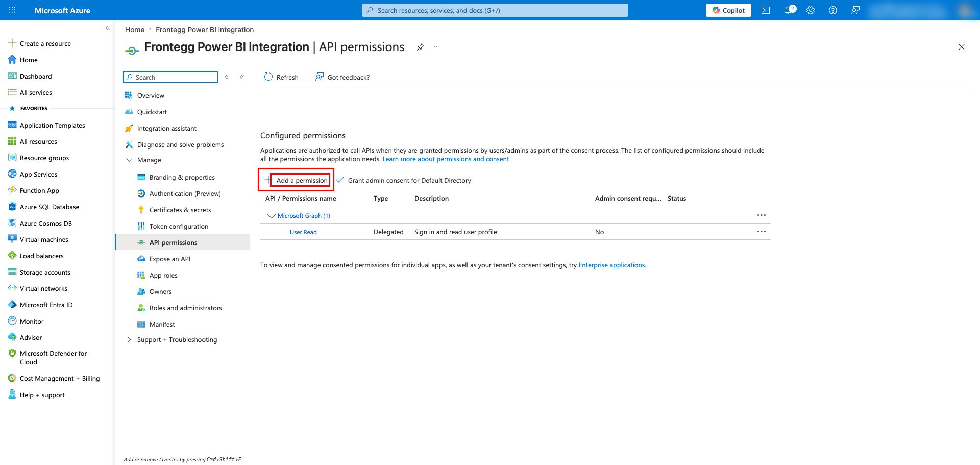The height and width of the screenshot is (465, 980).
Task: Launch Copilot from the top bar
Action: 728,10
